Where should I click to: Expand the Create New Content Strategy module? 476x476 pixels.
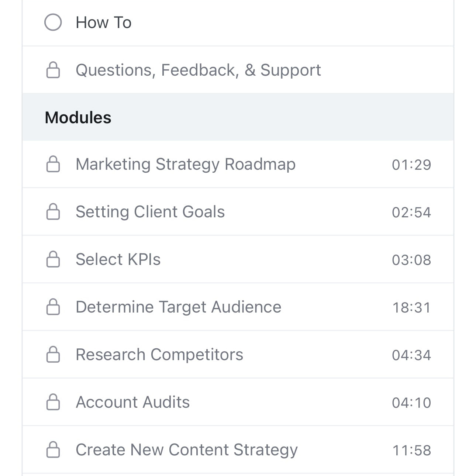tap(186, 450)
